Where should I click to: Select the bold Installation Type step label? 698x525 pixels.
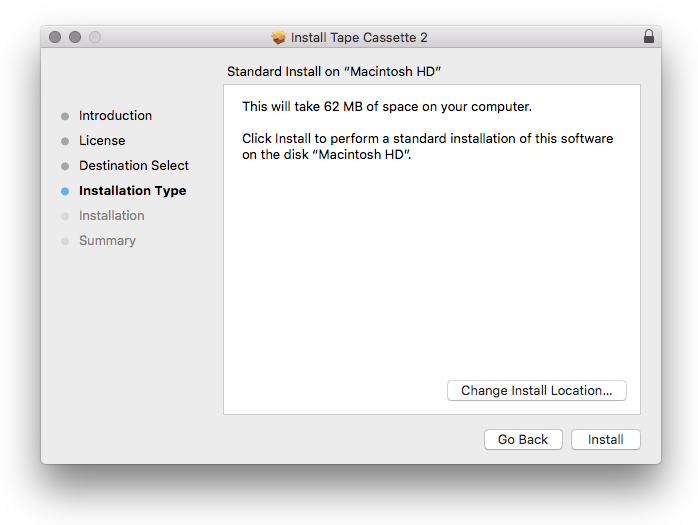point(132,191)
